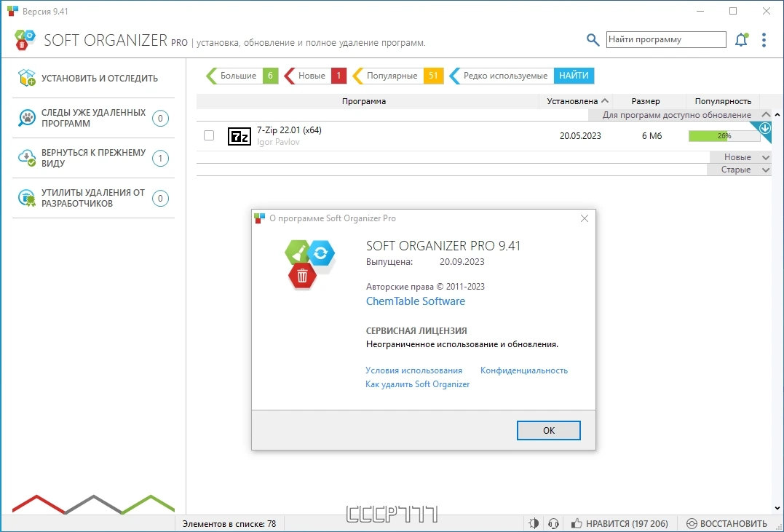Open СЛЕДЫ УЖЕ УДАЛЕННЫХ ПРОГРАММ
The height and width of the screenshot is (532, 784).
coord(93,118)
